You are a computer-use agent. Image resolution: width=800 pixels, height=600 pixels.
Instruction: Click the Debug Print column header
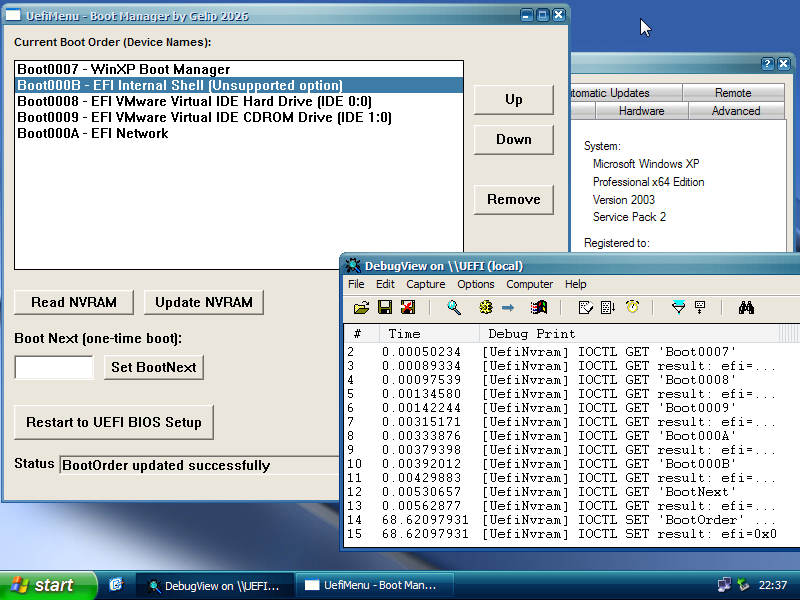629,334
